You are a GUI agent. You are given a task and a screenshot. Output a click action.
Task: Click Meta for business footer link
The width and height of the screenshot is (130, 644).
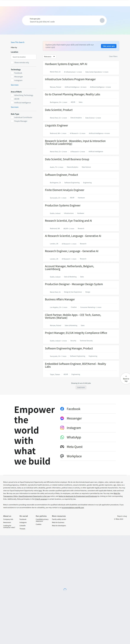(x=58, y=522)
